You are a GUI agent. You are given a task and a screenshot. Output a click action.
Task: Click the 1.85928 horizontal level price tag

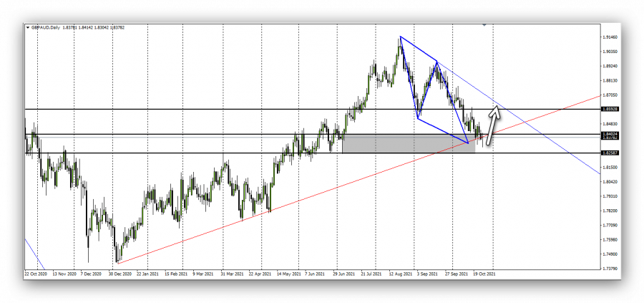610,109
